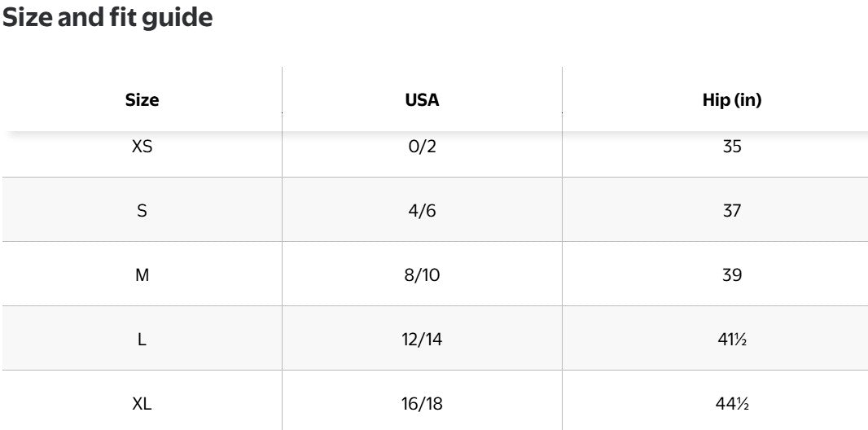Click the USA column header
This screenshot has height=430, width=868.
[422, 100]
